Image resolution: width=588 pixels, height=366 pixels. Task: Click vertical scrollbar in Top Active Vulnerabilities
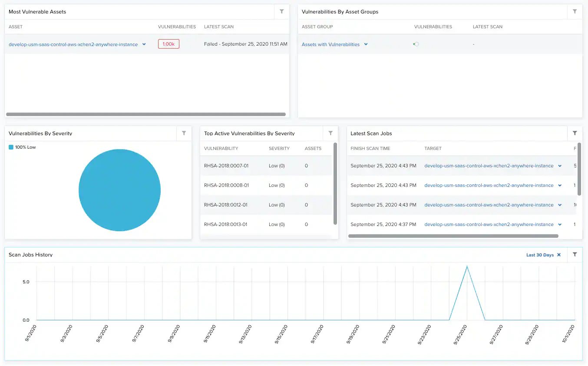tap(335, 183)
